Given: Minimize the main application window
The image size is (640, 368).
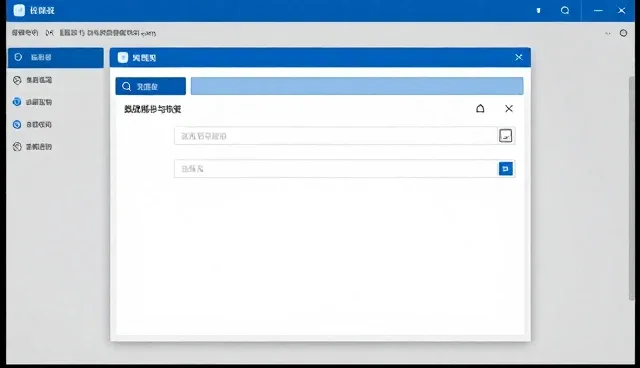Looking at the screenshot, I should point(598,10).
